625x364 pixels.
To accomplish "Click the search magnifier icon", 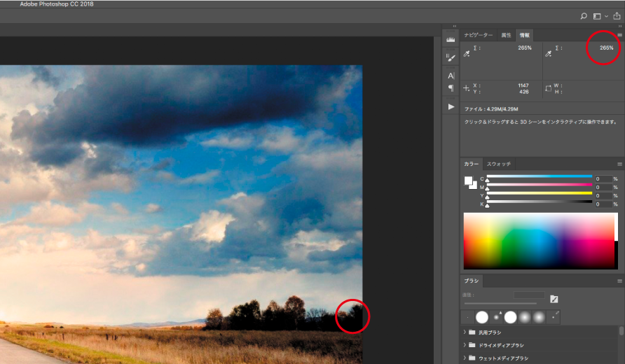I will point(583,16).
